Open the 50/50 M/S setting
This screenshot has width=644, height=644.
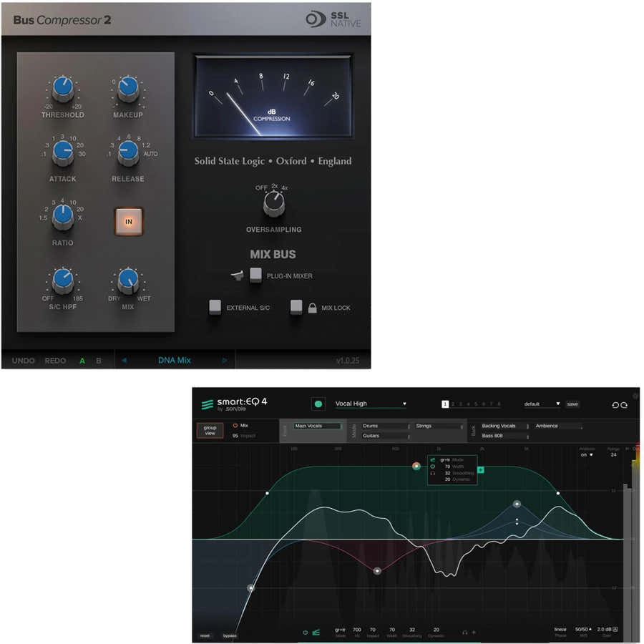click(x=582, y=630)
